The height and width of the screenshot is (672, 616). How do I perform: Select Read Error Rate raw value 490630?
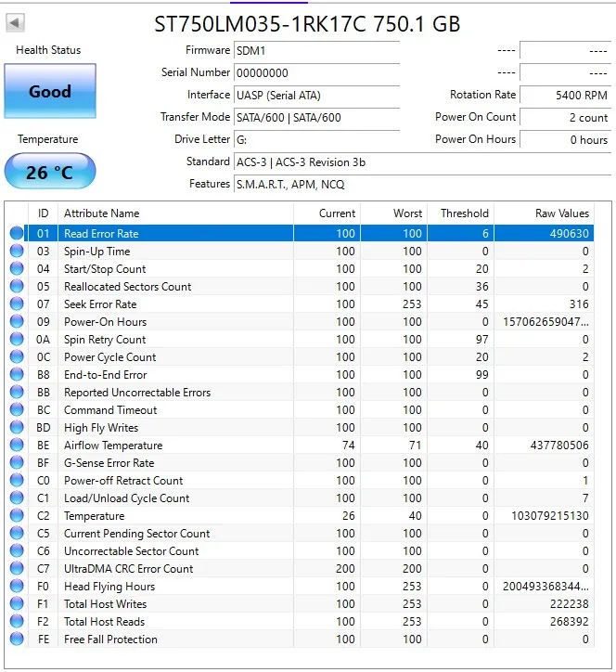[570, 234]
